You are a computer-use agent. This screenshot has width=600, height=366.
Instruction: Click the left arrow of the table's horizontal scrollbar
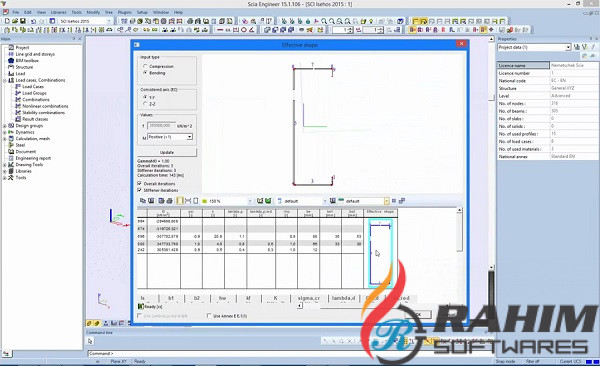pos(300,306)
